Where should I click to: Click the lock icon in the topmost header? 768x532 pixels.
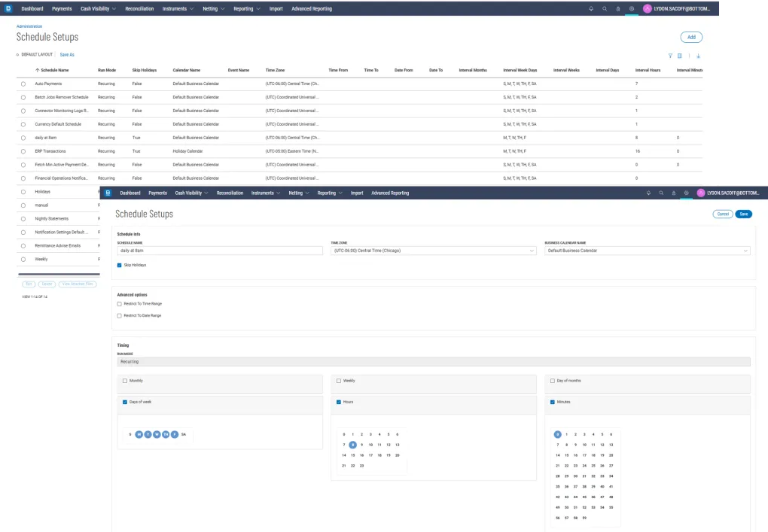pos(618,9)
